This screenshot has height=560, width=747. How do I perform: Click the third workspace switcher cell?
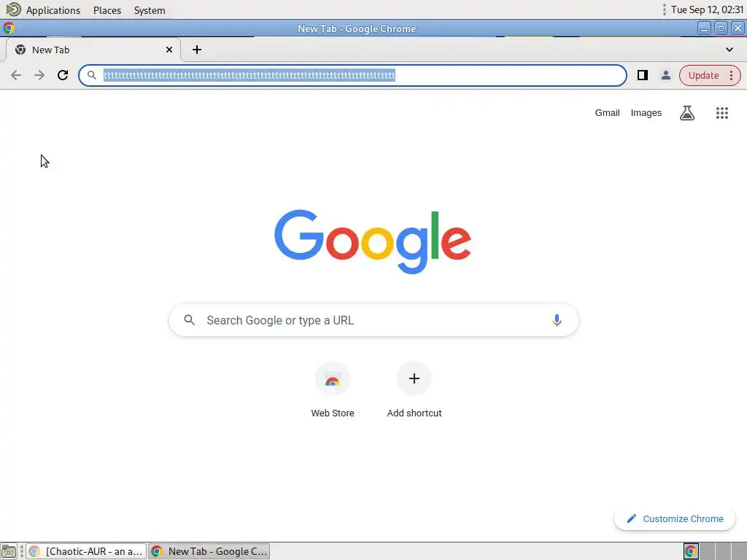click(x=723, y=551)
